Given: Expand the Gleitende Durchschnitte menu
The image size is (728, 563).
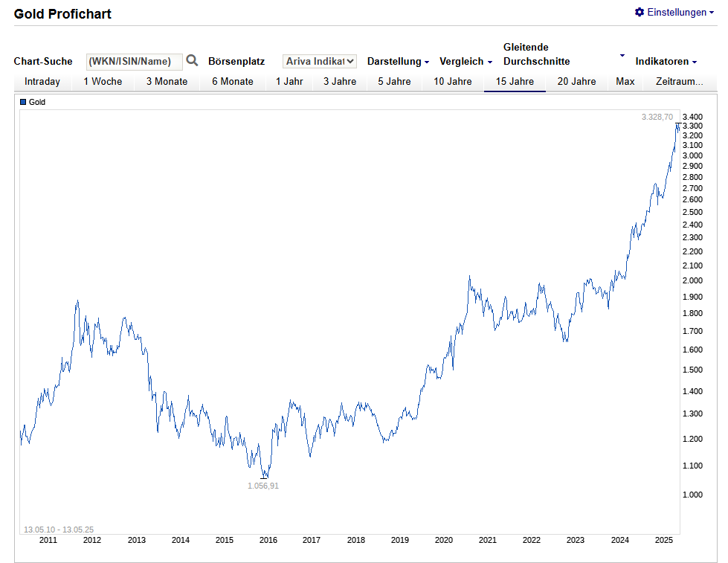Looking at the screenshot, I should [x=563, y=54].
